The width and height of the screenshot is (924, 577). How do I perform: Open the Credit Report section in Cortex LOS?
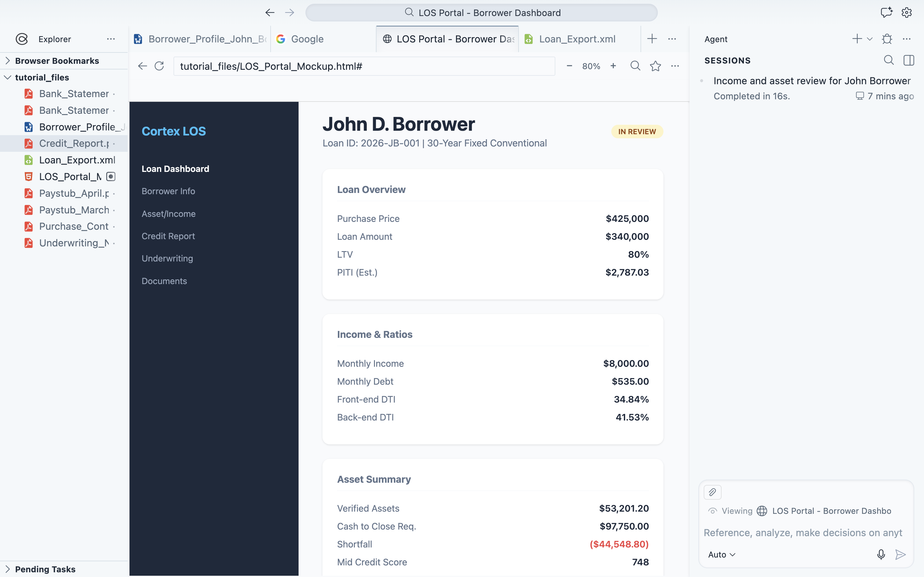[168, 236]
